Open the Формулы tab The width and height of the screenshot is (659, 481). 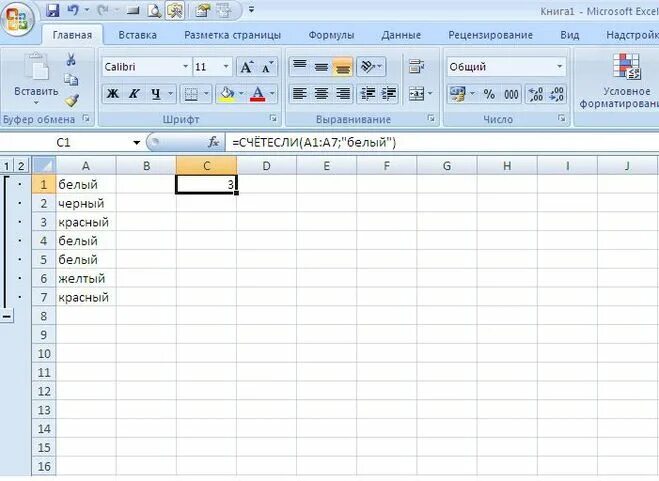(x=331, y=35)
